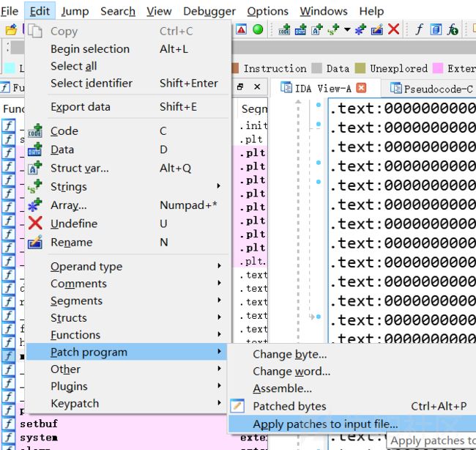Click Patched bytes pencil icon
The image size is (476, 450).
[x=237, y=406]
